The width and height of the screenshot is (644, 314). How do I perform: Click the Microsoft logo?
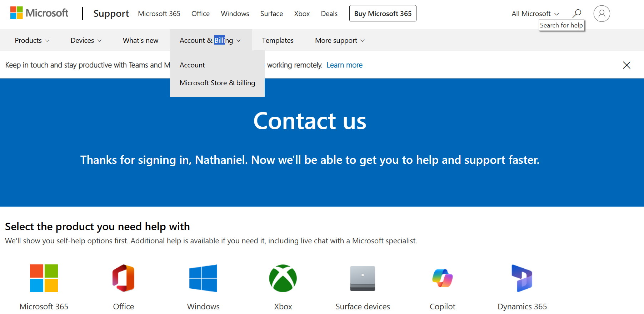pyautogui.click(x=39, y=13)
